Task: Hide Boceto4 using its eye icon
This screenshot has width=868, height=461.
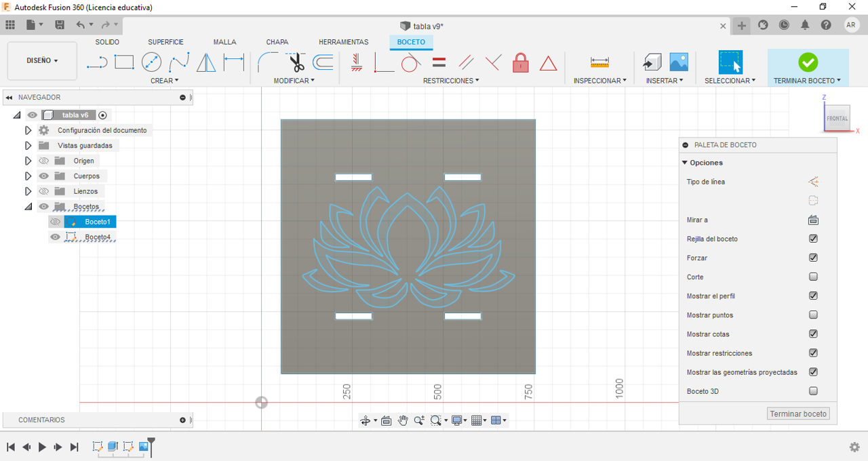Action: pos(55,237)
